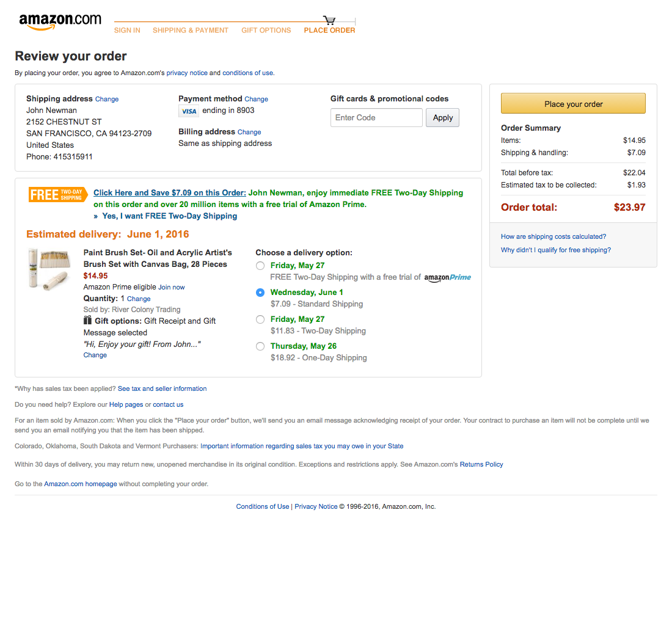Click Join now for Amazon Prime
The width and height of the screenshot is (672, 623).
click(171, 286)
